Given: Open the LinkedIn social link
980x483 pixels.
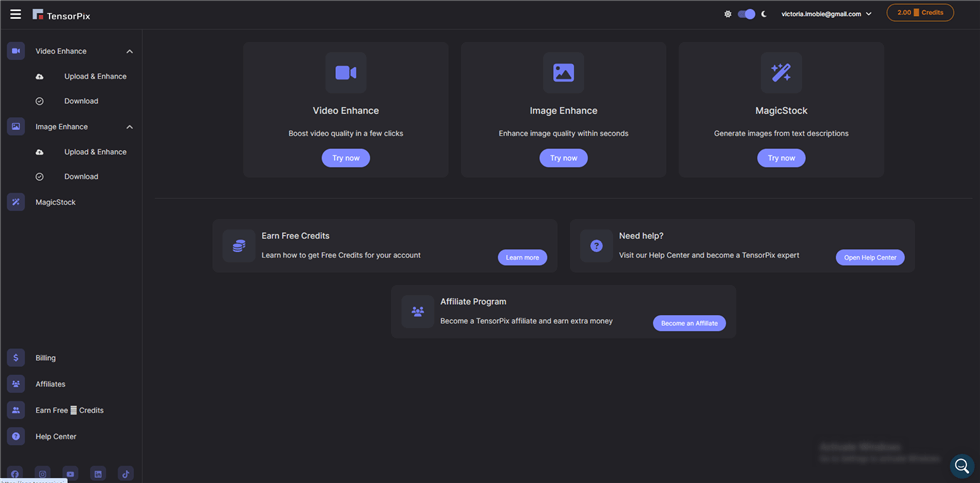Looking at the screenshot, I should tap(98, 474).
